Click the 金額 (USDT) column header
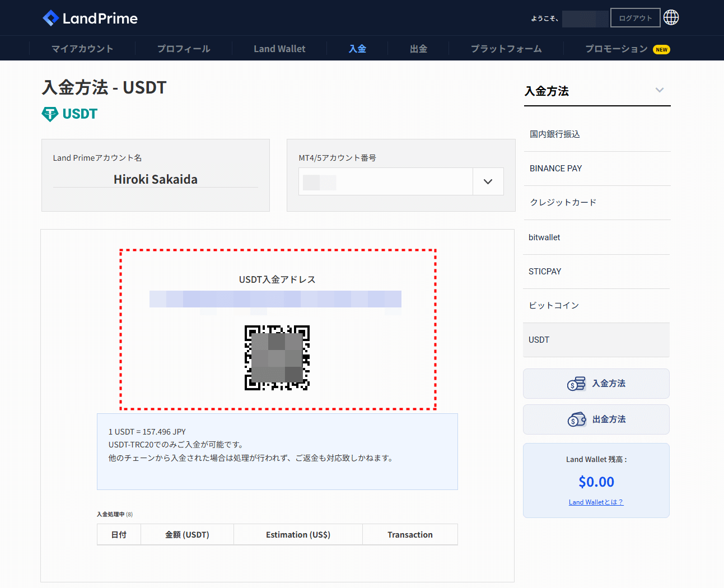This screenshot has height=588, width=724. 187,535
